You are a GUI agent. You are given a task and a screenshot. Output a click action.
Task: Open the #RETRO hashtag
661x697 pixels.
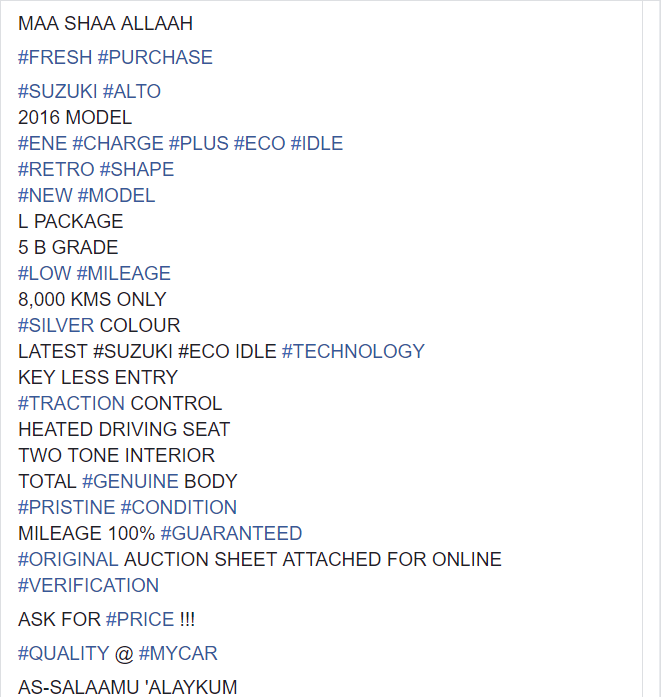click(56, 169)
